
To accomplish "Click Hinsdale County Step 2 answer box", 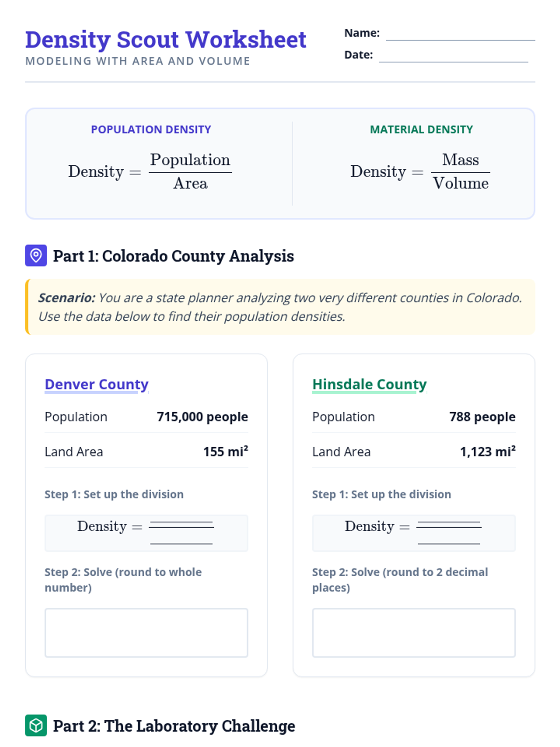I will click(413, 633).
